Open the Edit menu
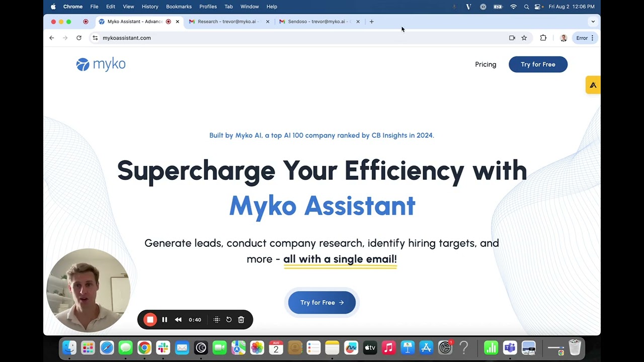644x362 pixels. click(111, 7)
